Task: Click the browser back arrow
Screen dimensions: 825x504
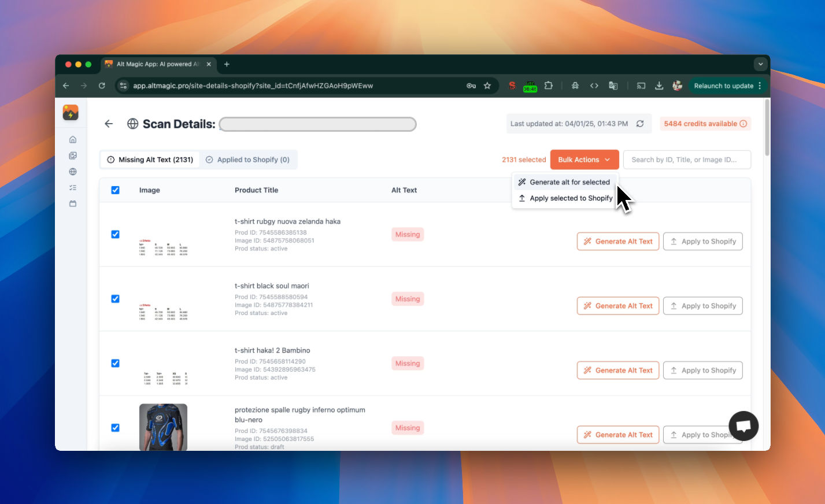Action: (66, 86)
